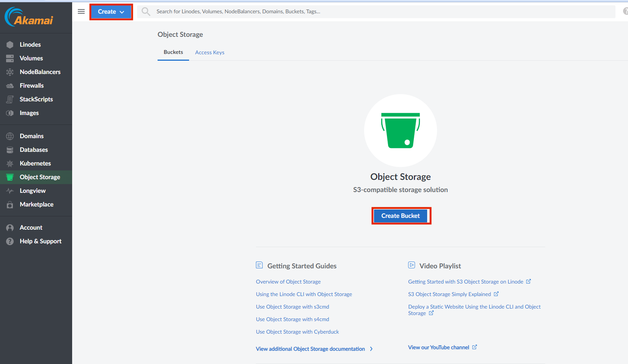Open Use Object Storage with Cyberduck guide
Viewport: 628px width, 364px height.
tap(297, 332)
